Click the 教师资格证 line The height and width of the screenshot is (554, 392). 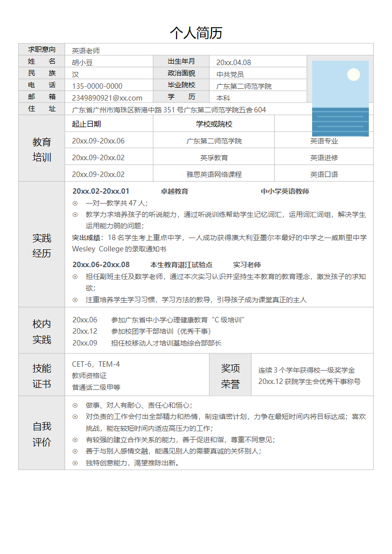[89, 376]
